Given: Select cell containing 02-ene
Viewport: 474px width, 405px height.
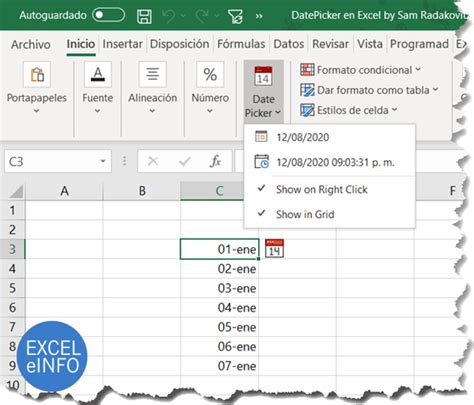Looking at the screenshot, I should pyautogui.click(x=220, y=269).
